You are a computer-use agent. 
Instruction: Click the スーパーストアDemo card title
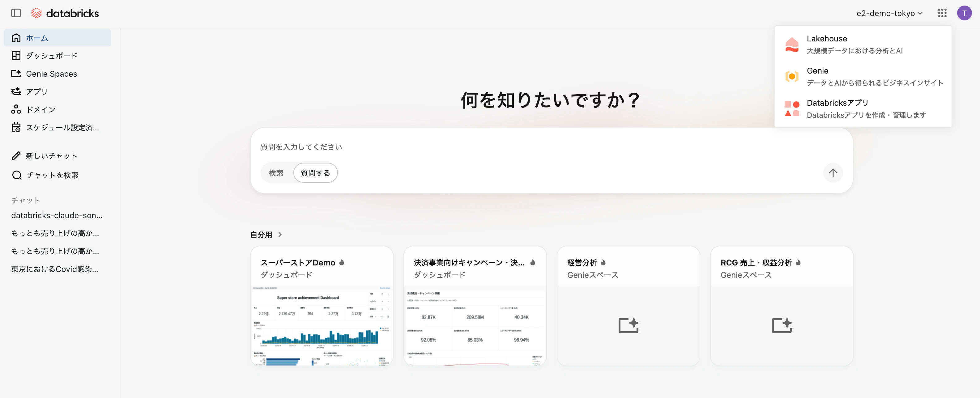297,262
